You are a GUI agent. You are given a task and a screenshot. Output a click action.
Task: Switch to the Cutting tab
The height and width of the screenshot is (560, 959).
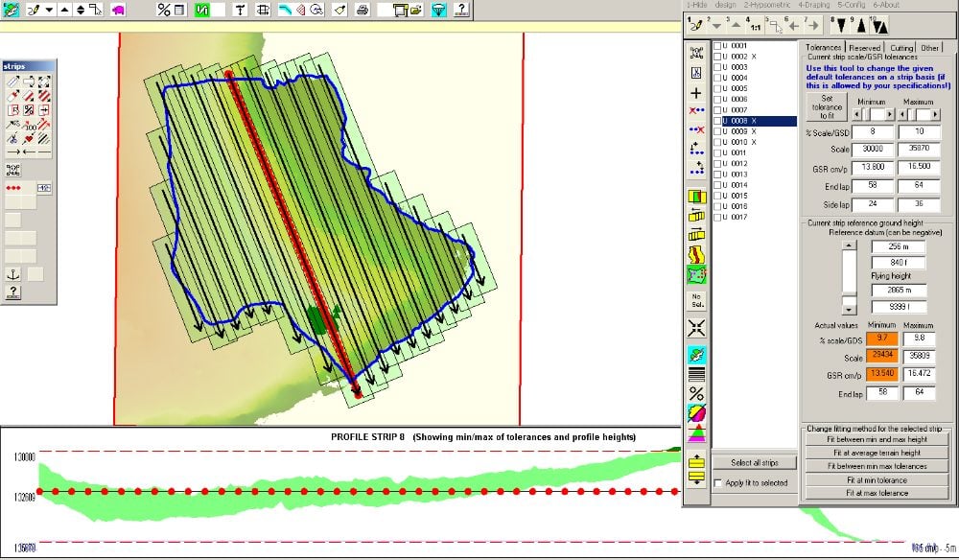[901, 48]
